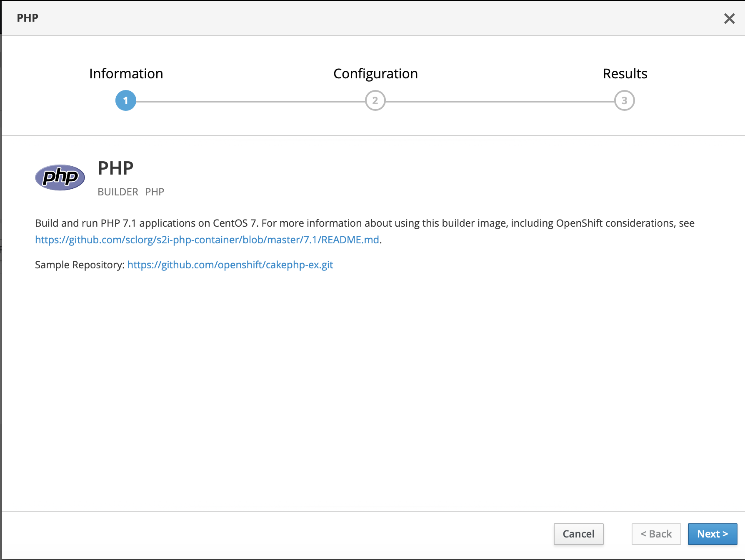
Task: Go to the Results step label
Action: 625,74
